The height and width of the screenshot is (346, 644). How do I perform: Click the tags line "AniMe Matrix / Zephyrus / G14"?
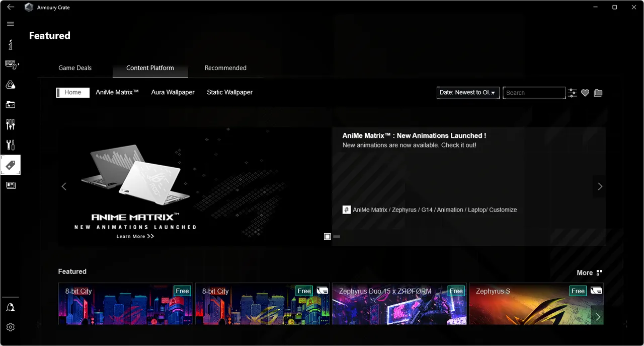[435, 210]
